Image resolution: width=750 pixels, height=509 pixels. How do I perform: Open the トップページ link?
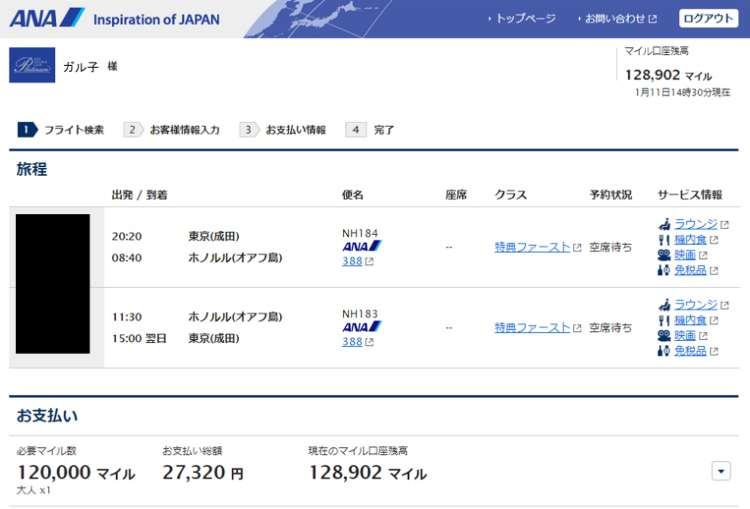coord(525,19)
